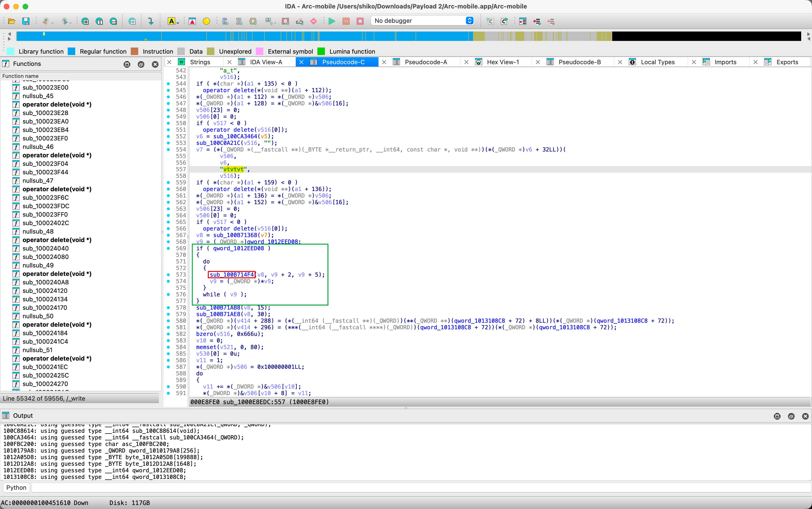Start the process with the green play button
Screen dimensions: 812x509
[332, 21]
